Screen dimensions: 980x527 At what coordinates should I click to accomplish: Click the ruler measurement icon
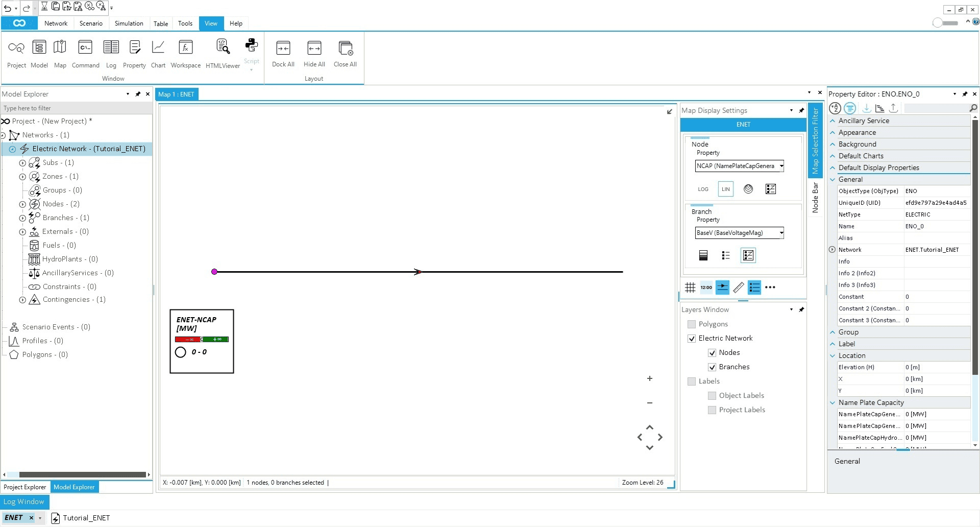[x=738, y=288]
